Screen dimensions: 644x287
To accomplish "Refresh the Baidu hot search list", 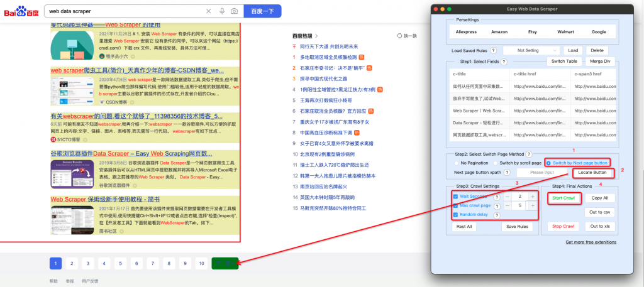I will coord(407,36).
